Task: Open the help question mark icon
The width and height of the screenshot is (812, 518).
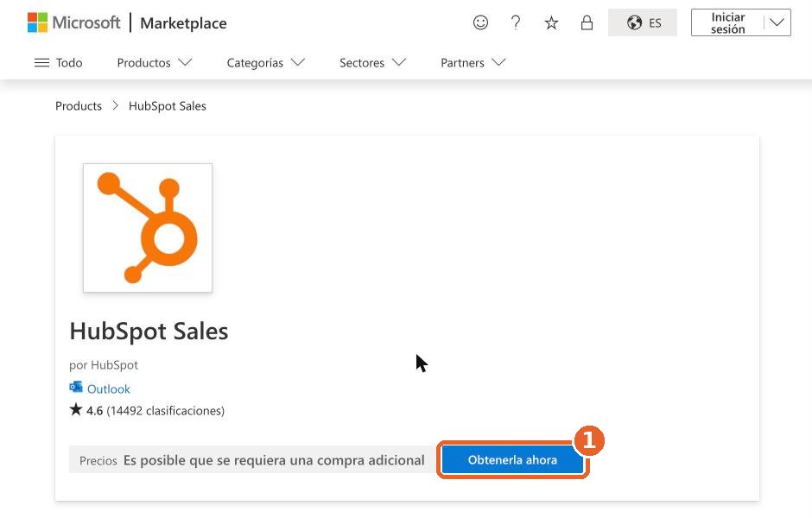Action: tap(515, 22)
